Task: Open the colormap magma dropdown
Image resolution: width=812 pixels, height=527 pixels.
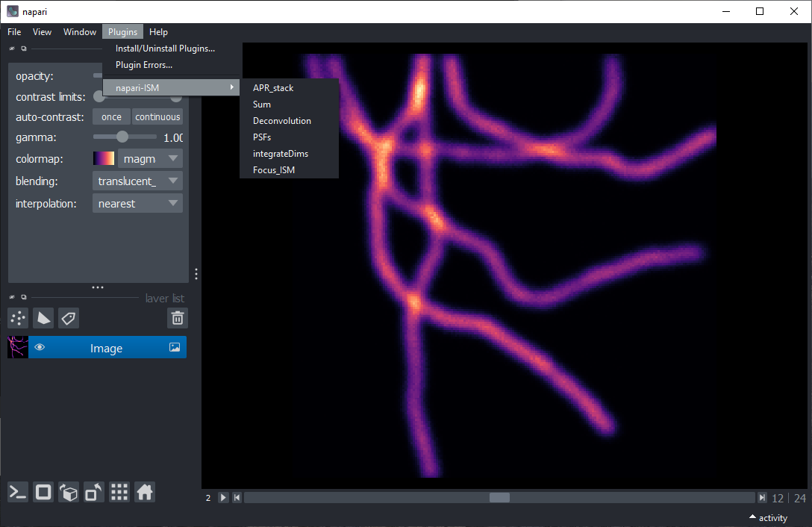Action: point(150,158)
